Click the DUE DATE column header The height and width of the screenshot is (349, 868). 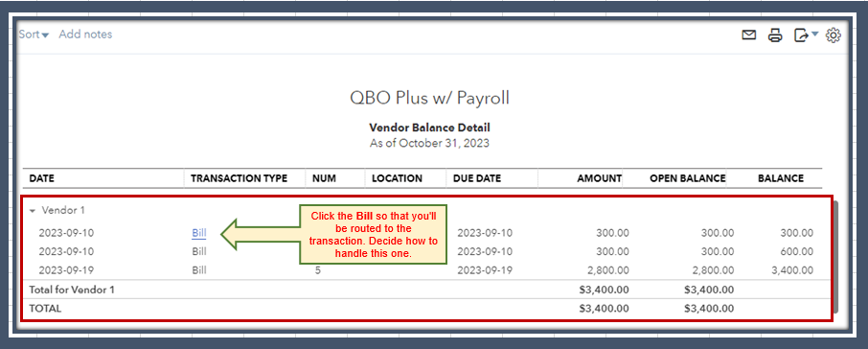(476, 178)
